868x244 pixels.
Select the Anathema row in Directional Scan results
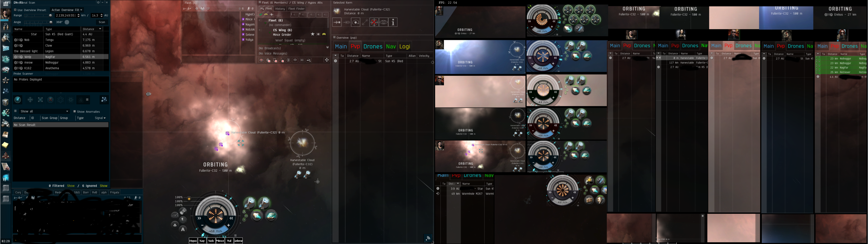tap(61, 68)
